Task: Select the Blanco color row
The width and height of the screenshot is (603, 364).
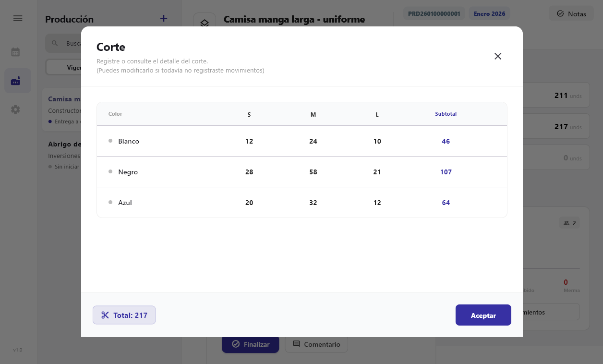Action: coord(129,141)
